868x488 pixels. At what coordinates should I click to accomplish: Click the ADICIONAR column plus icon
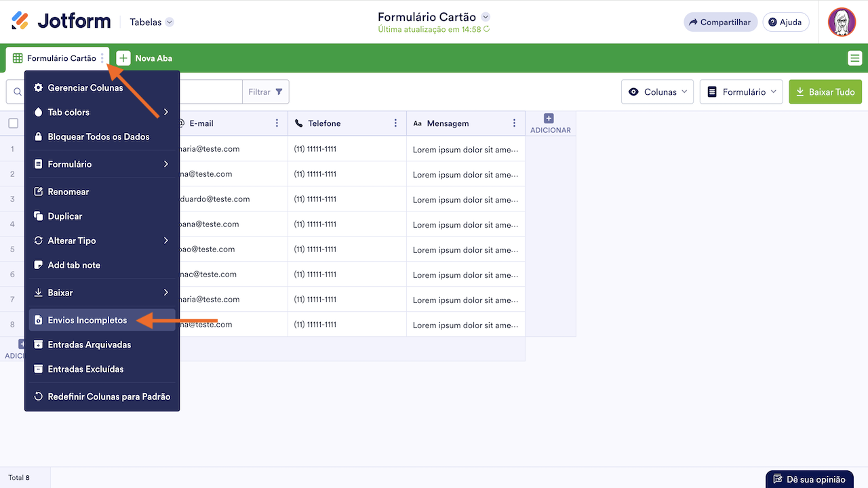click(x=549, y=119)
